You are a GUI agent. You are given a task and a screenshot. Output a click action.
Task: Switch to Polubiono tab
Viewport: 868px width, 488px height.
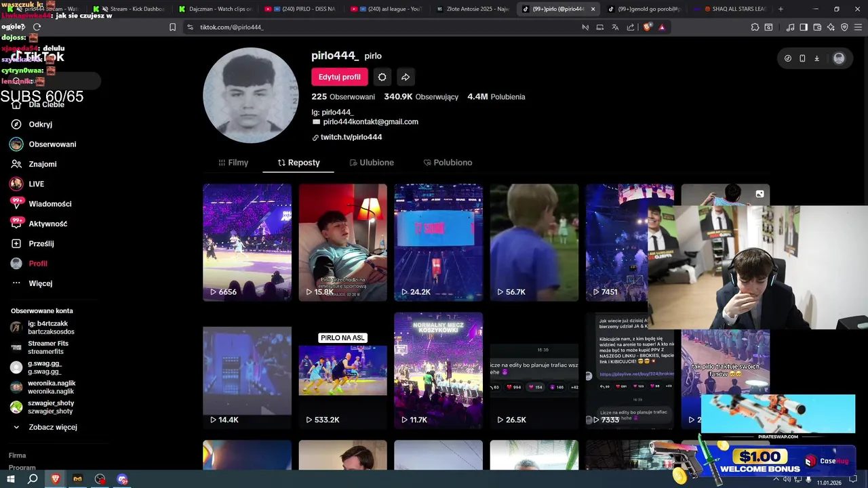click(448, 163)
